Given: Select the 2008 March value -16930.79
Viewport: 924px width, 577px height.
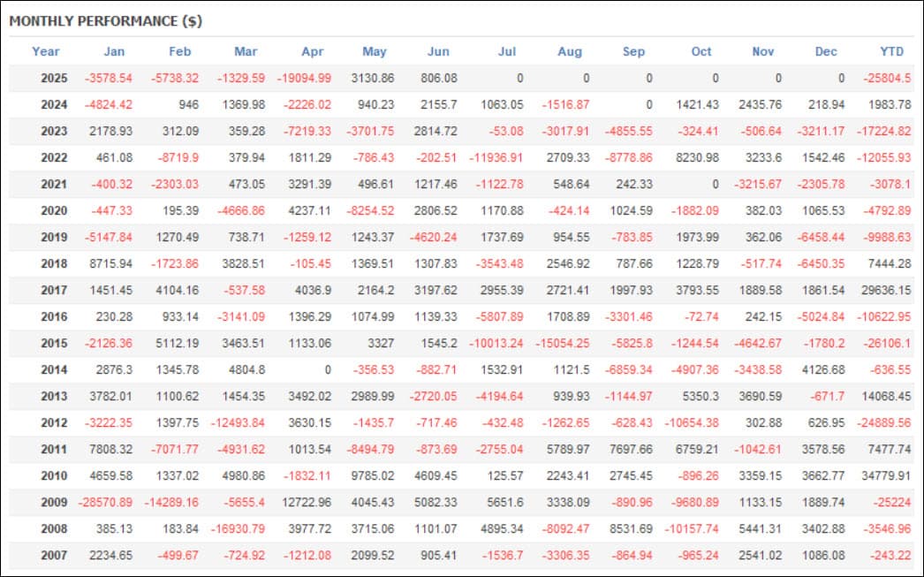Looking at the screenshot, I should click(x=238, y=528).
